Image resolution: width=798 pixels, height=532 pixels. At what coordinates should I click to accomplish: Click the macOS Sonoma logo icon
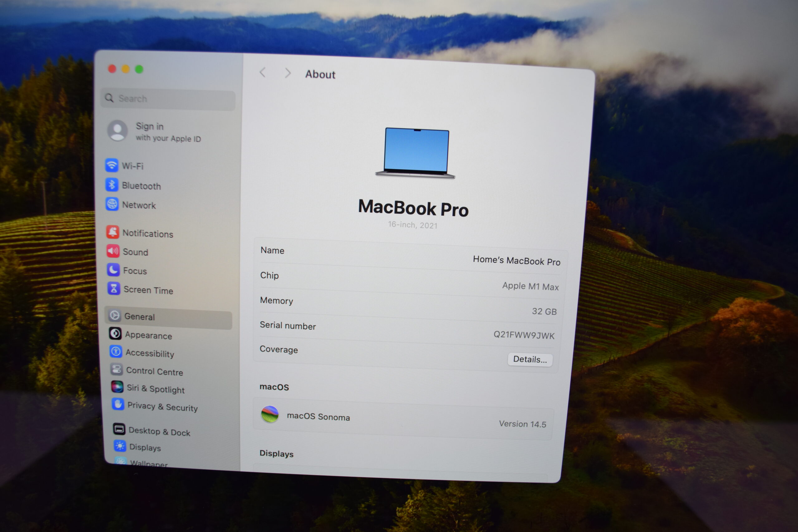(x=270, y=414)
